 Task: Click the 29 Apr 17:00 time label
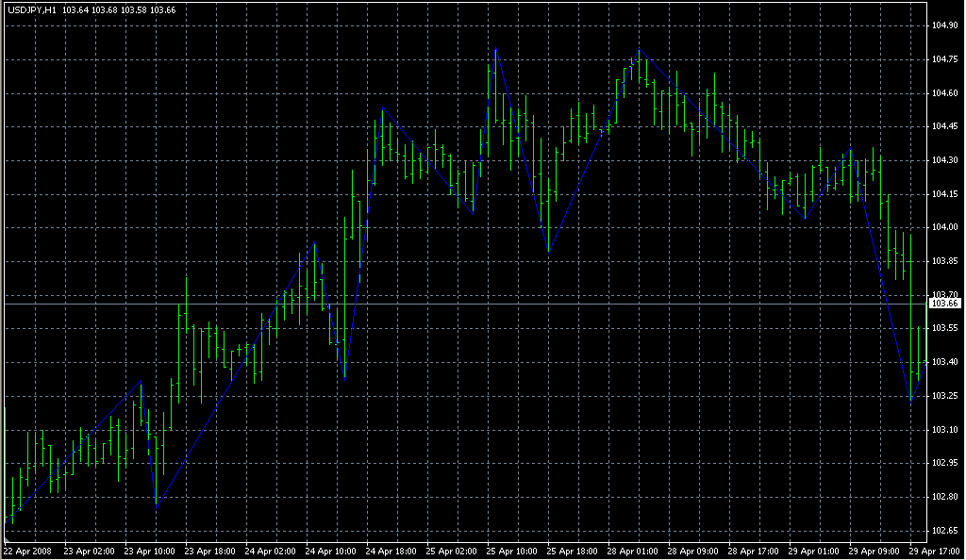click(x=932, y=551)
